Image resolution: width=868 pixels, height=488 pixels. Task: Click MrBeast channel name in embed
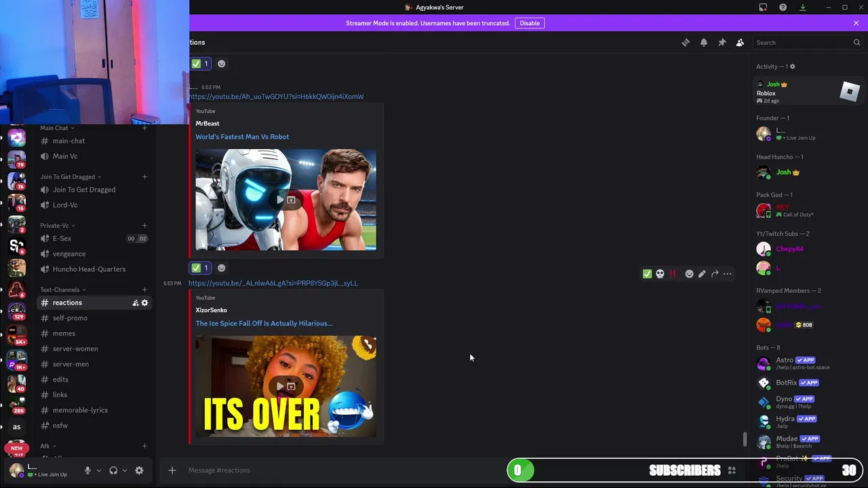(x=208, y=123)
